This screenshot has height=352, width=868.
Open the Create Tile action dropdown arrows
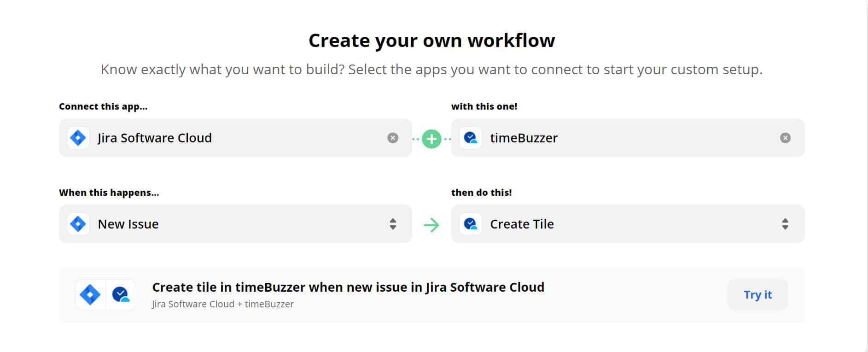pyautogui.click(x=785, y=224)
